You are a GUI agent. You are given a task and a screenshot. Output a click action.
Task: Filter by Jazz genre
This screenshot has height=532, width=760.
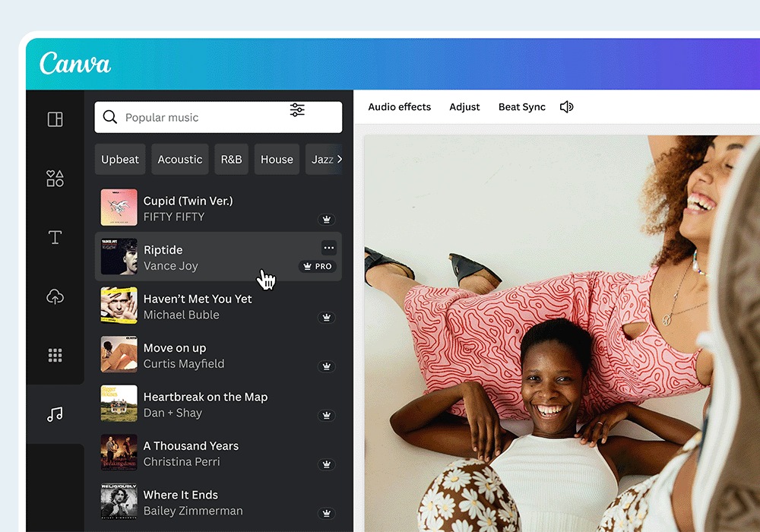[x=321, y=159]
